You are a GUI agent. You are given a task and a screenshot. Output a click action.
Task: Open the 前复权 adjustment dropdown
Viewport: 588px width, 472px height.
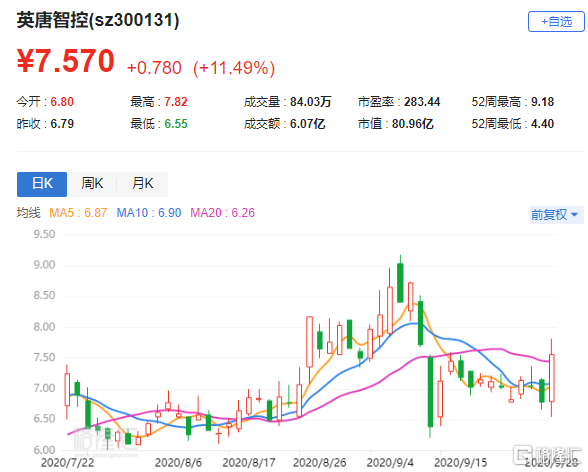[x=556, y=215]
